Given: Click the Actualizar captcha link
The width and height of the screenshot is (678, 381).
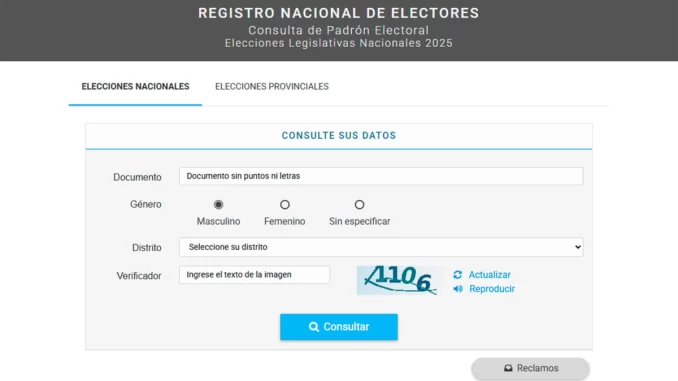Looking at the screenshot, I should click(489, 275).
